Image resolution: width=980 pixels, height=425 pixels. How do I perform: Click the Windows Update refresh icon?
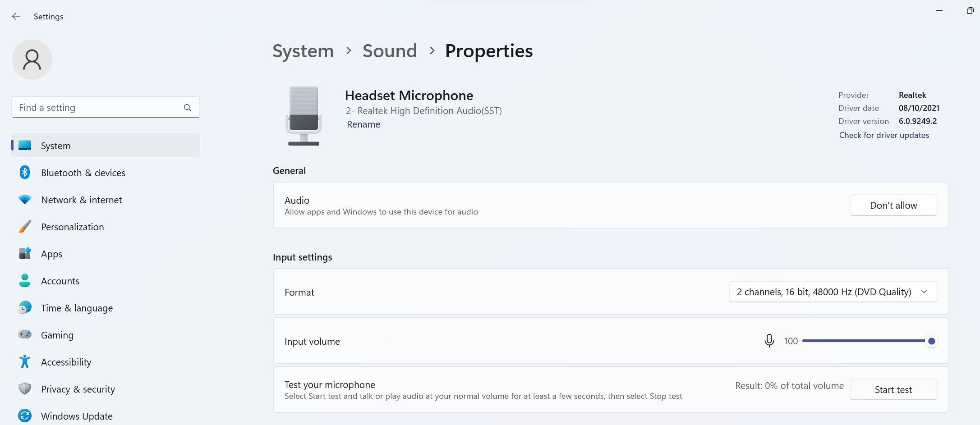(x=25, y=416)
